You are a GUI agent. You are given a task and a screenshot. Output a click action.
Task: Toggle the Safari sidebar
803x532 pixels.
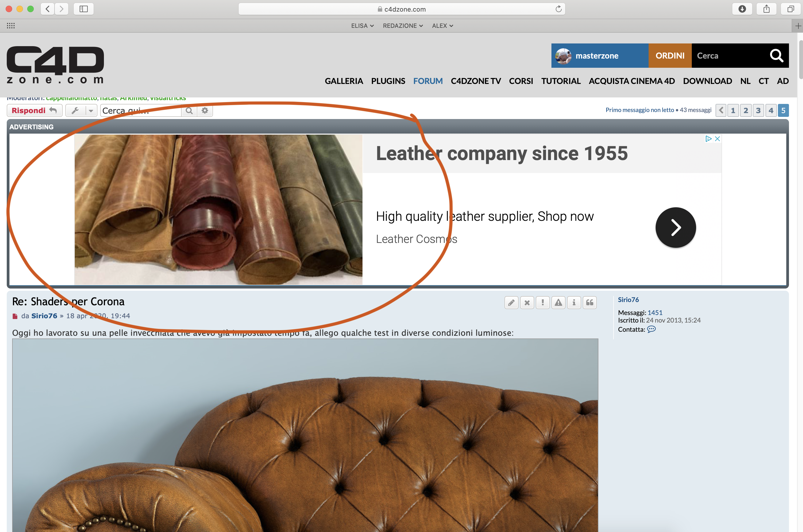click(x=83, y=9)
